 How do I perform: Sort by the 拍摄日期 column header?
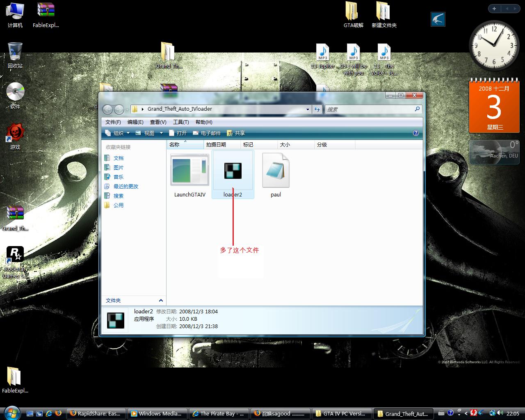(222, 144)
